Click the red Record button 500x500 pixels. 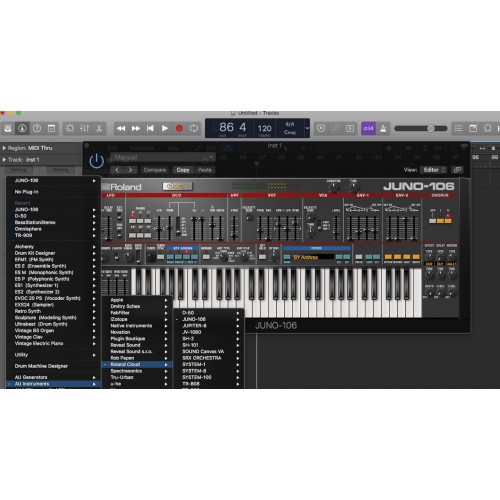(x=179, y=128)
